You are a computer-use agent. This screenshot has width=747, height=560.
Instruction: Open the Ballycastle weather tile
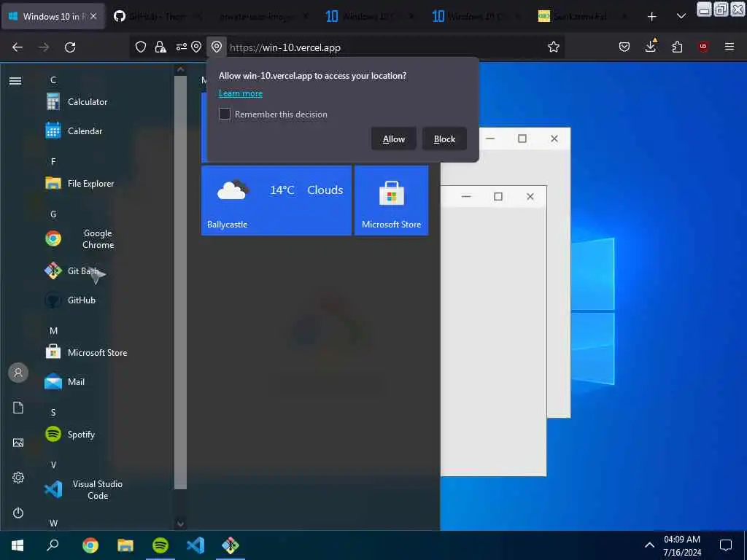click(276, 201)
